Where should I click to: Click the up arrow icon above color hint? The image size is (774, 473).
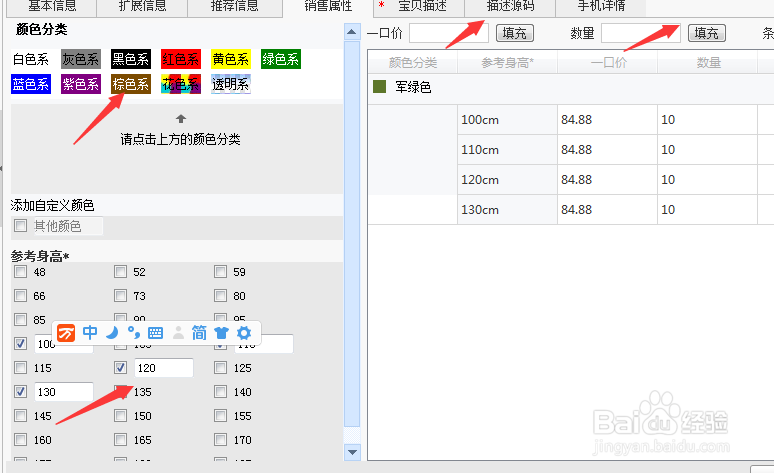[181, 119]
